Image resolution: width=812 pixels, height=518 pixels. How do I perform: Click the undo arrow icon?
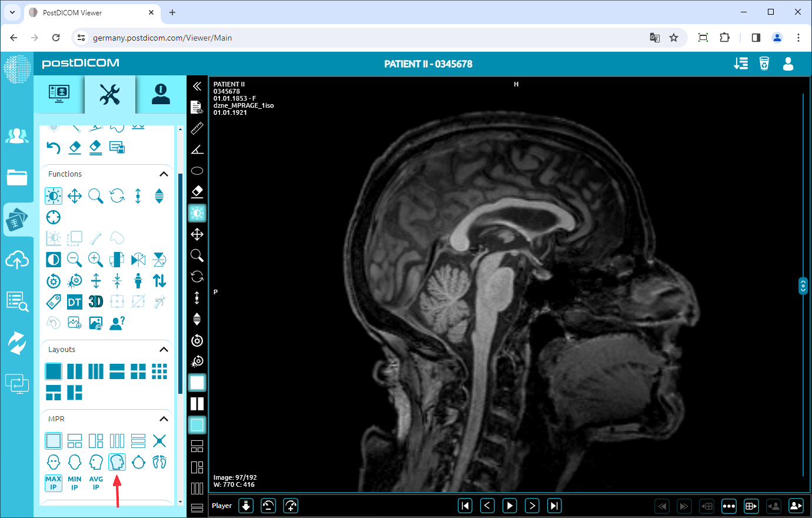(x=54, y=147)
